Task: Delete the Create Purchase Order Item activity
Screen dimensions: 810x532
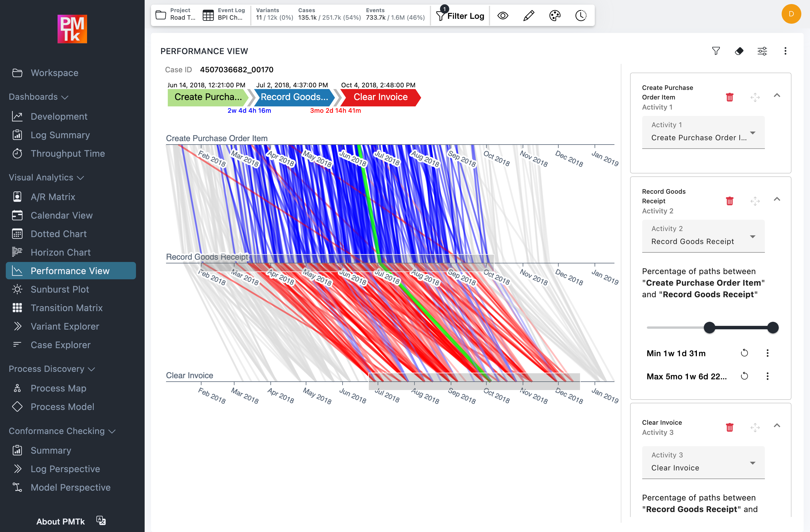Action: (x=730, y=97)
